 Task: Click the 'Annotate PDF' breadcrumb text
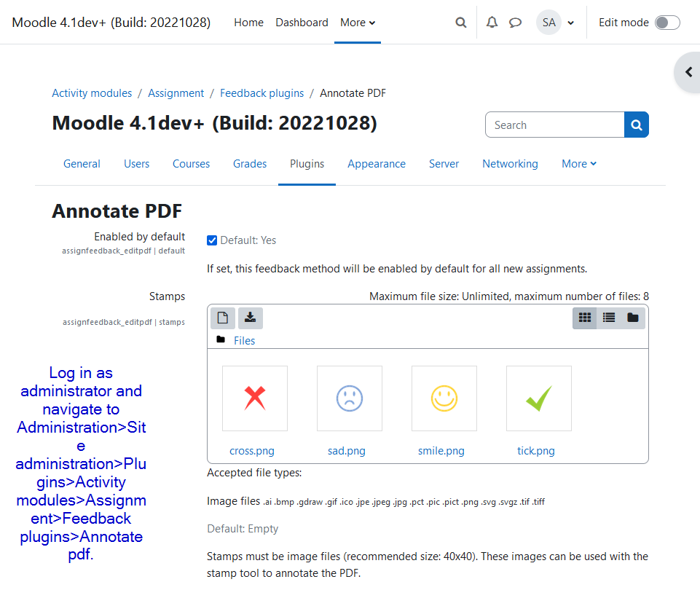pyautogui.click(x=353, y=93)
